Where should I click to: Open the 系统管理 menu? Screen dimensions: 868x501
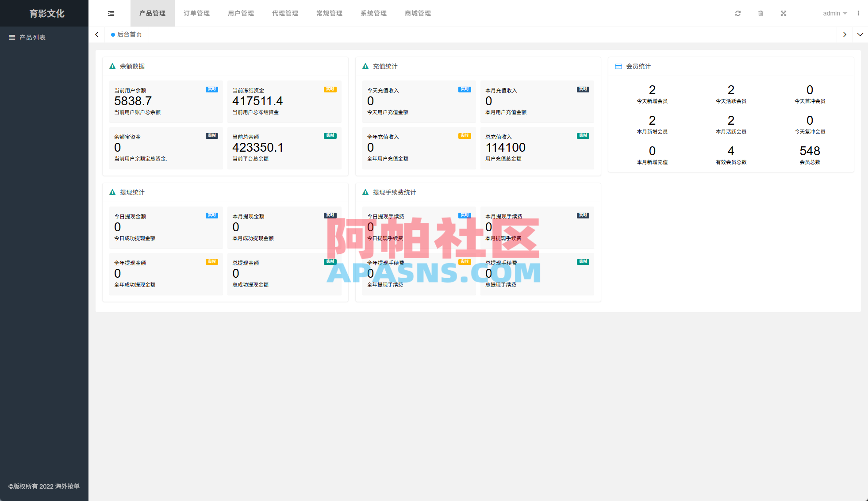pos(373,13)
